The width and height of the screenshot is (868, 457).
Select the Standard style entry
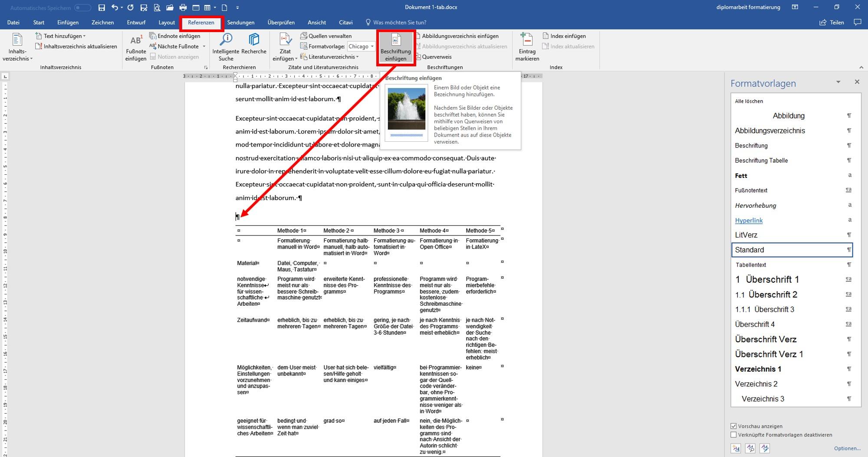[792, 250]
